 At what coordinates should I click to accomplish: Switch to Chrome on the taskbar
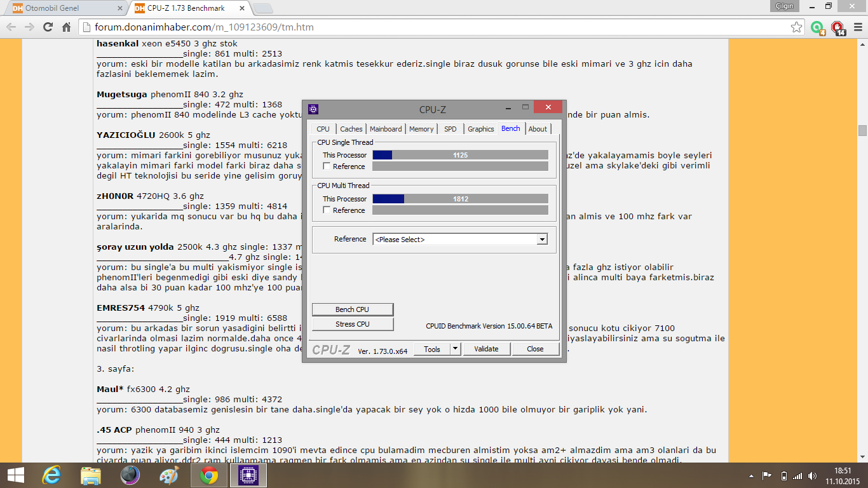209,475
